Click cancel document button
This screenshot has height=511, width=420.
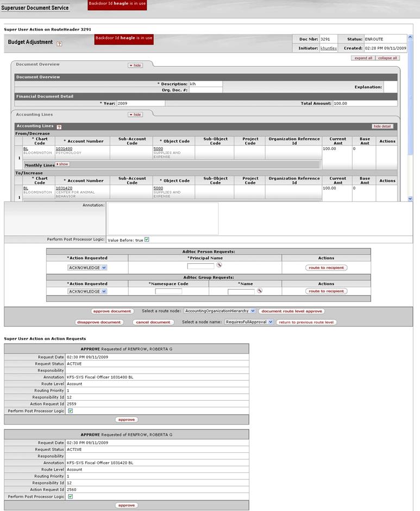coord(153,323)
